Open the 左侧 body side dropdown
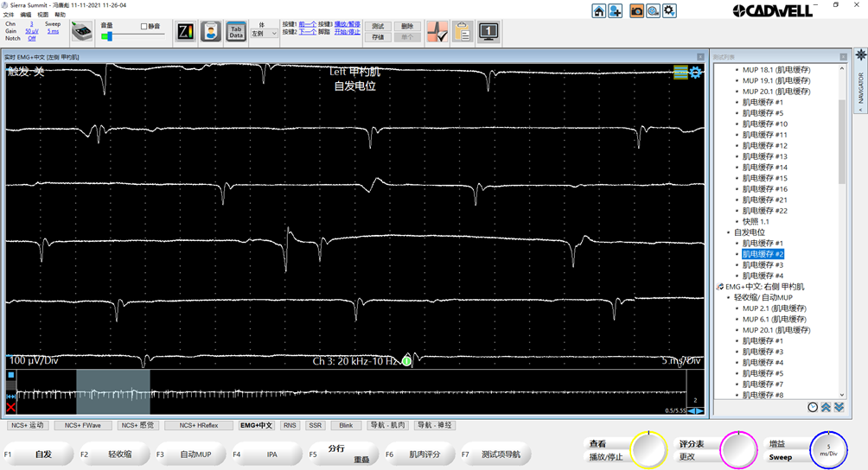The height and width of the screenshot is (470, 868). coord(263,34)
